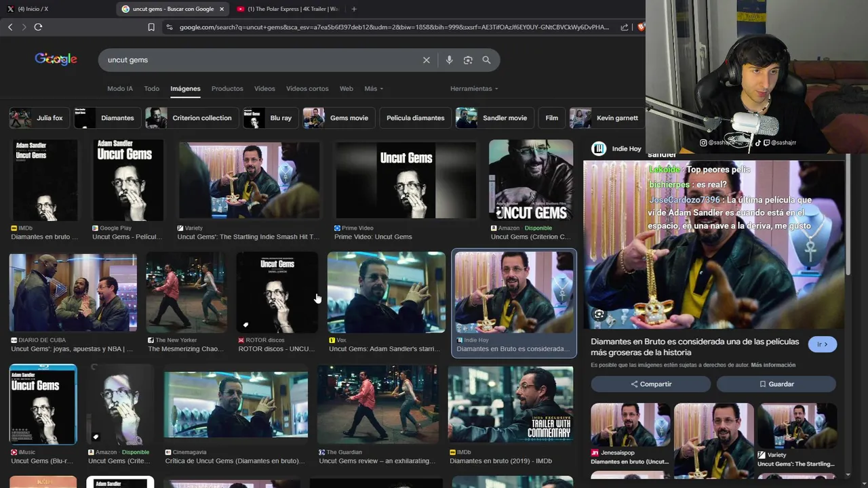Reload the page with the refresh icon

click(x=38, y=27)
